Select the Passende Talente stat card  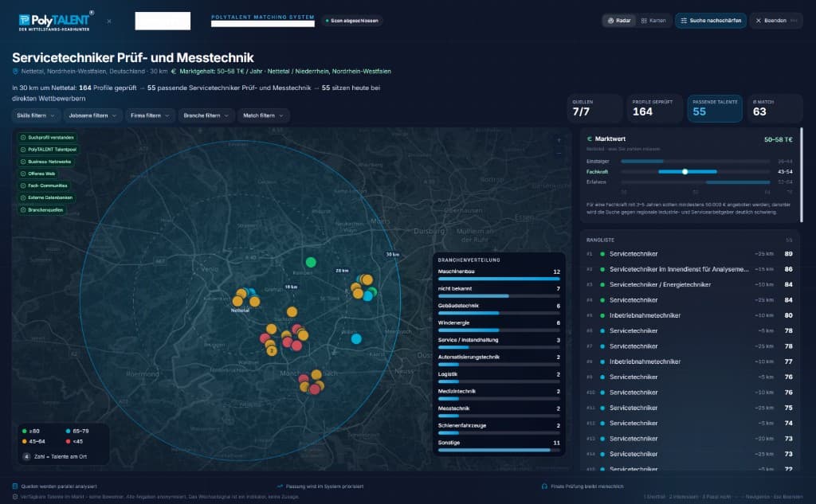(x=715, y=108)
